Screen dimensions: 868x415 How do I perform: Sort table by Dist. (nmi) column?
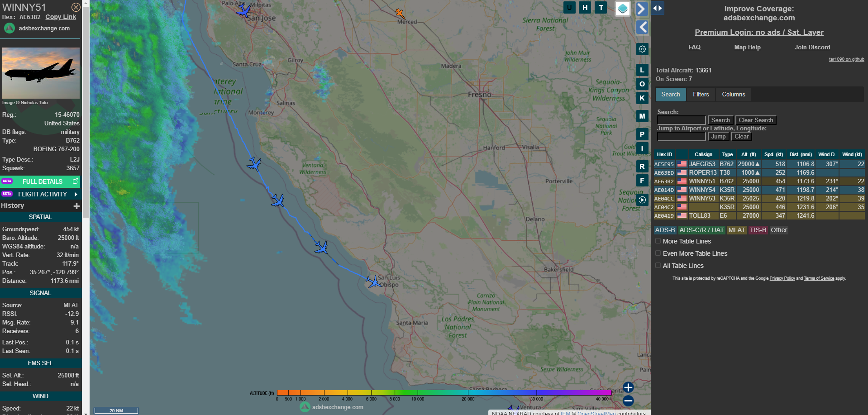(801, 154)
